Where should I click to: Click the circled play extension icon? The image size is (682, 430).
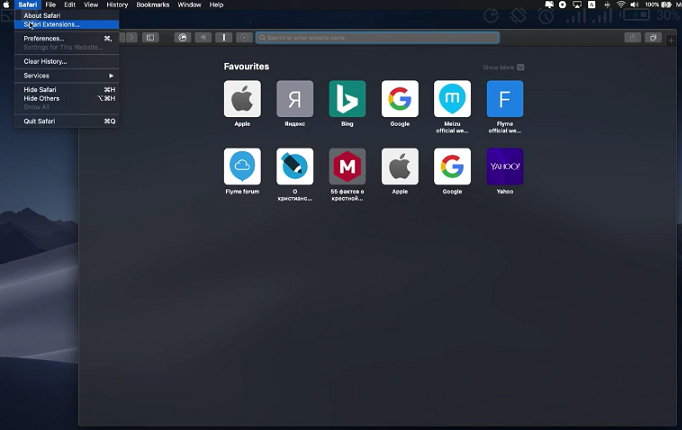click(244, 38)
